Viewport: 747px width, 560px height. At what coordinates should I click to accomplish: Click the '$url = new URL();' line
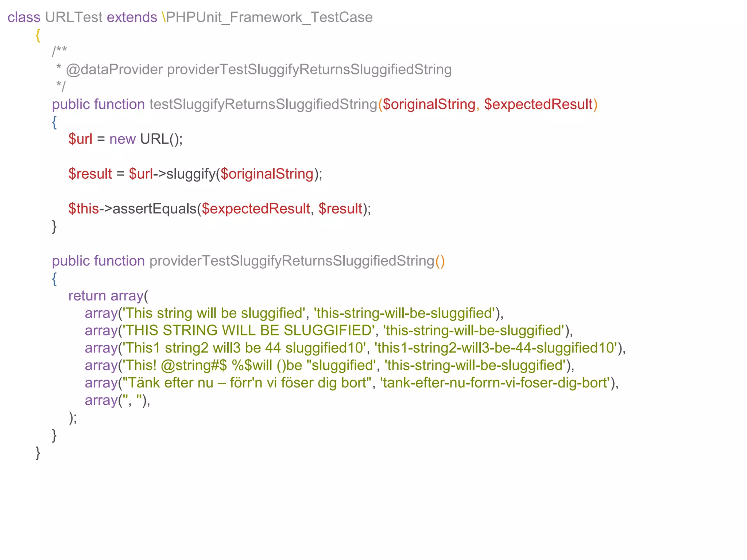[125, 139]
